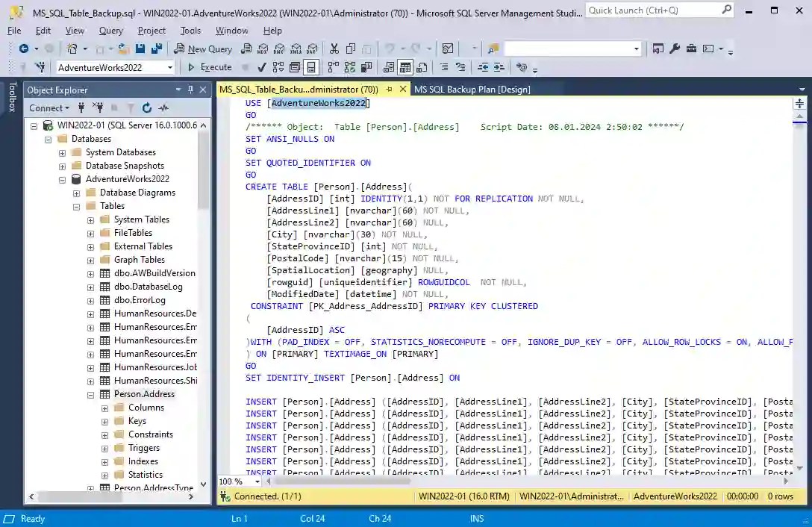Click the Query Options icon
Viewport: 812px width, 527px height.
click(x=295, y=67)
